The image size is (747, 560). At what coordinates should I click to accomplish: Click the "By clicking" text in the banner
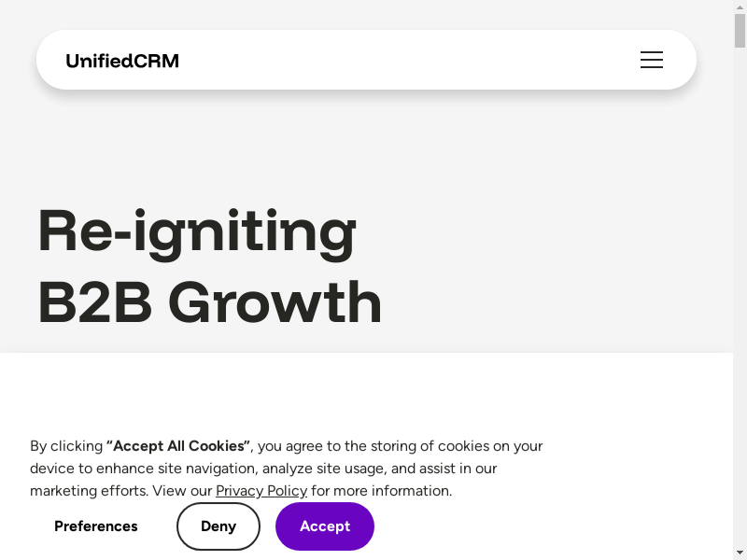(66, 446)
